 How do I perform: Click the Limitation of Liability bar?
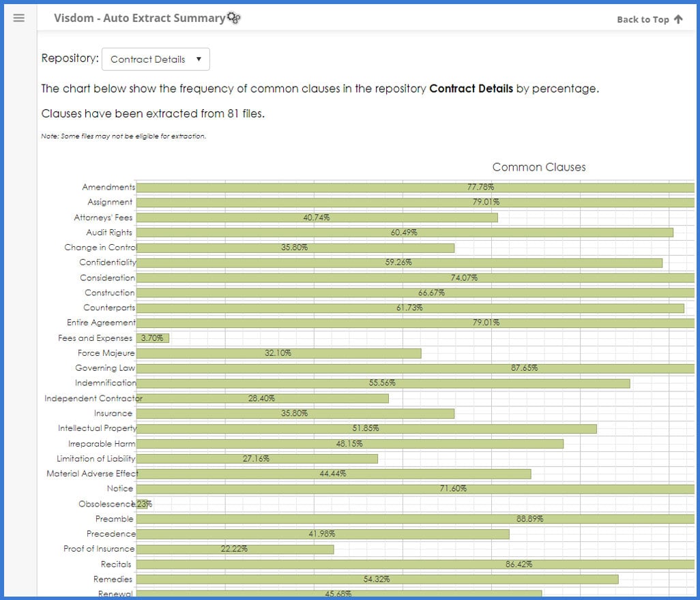pos(257,459)
